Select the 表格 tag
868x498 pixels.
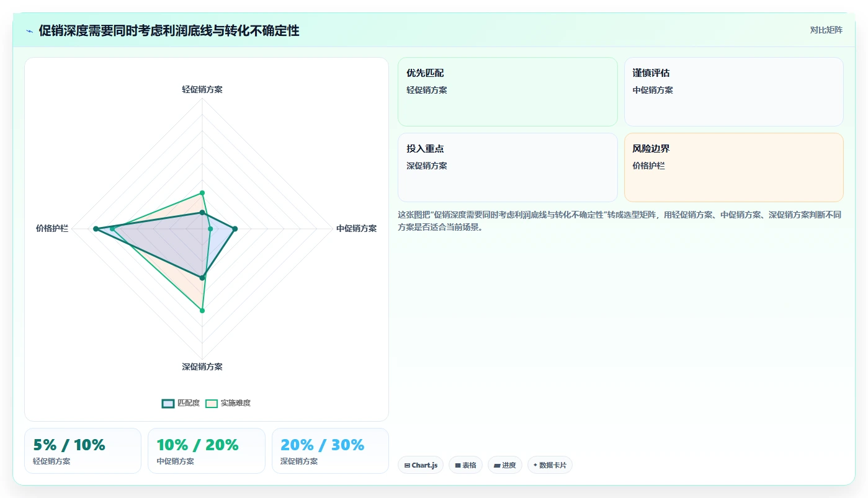pyautogui.click(x=465, y=465)
